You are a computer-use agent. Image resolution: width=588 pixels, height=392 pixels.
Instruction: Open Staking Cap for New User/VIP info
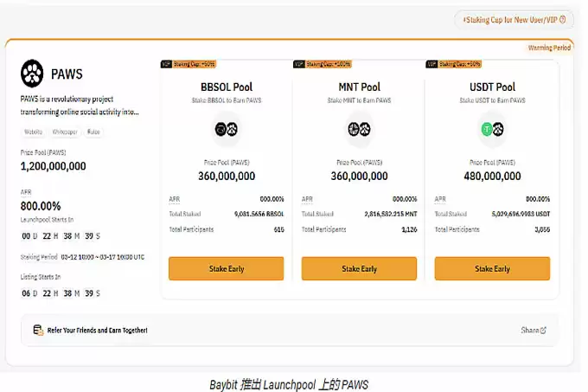[514, 20]
